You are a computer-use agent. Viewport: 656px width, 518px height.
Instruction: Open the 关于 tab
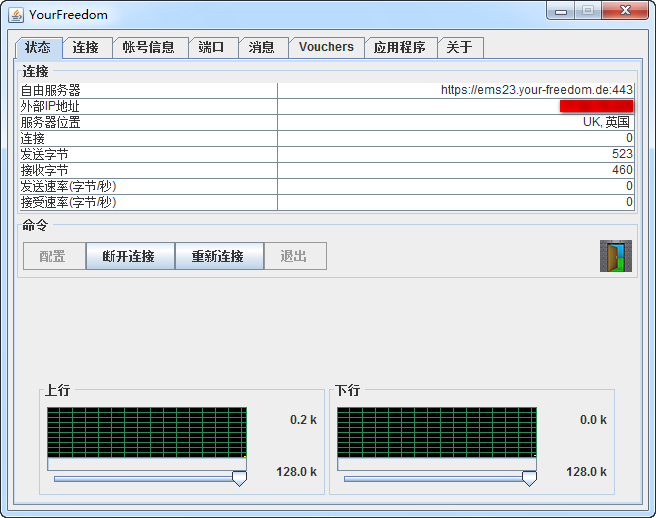pyautogui.click(x=459, y=47)
